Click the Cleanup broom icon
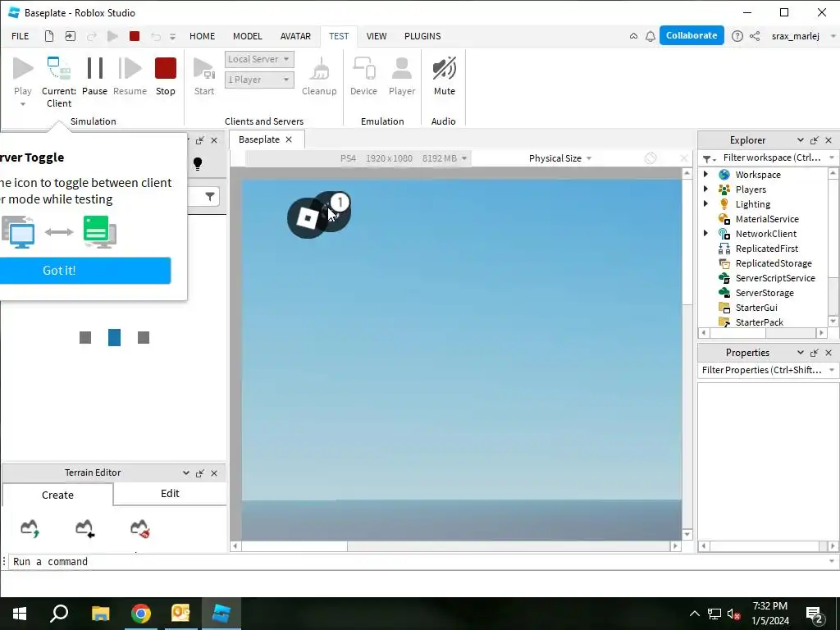The width and height of the screenshot is (840, 630). coord(320,69)
